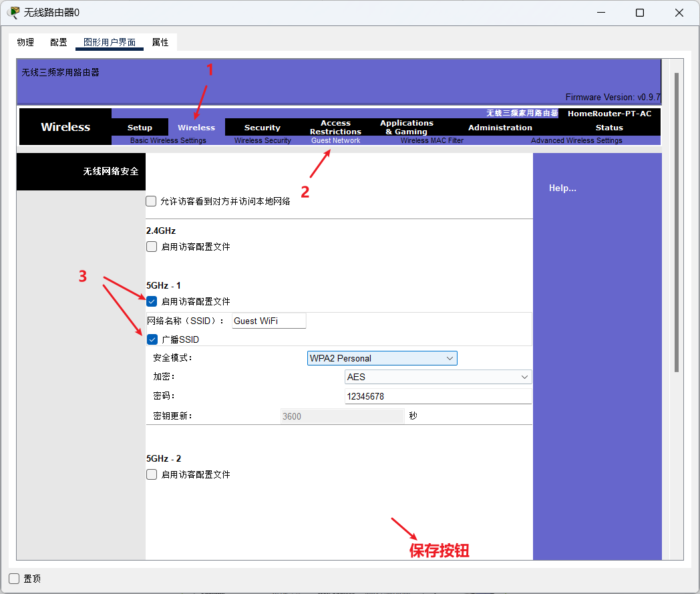Select the 图形用户界面 tab

(x=110, y=42)
